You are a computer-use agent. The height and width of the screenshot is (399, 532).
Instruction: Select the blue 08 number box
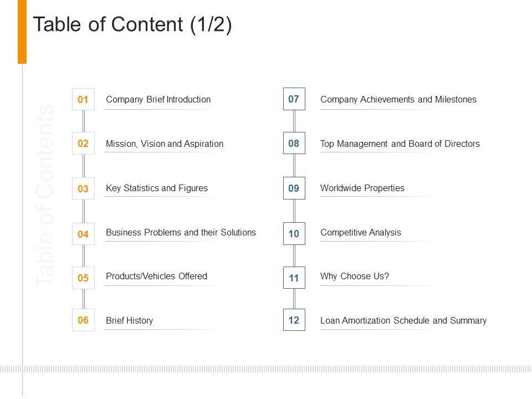tap(294, 144)
